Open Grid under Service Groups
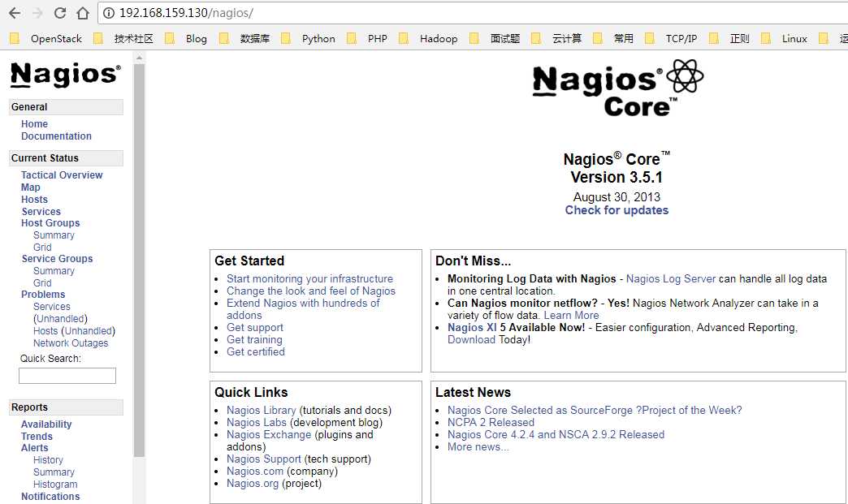Viewport: 848px width, 504px height. (x=42, y=282)
